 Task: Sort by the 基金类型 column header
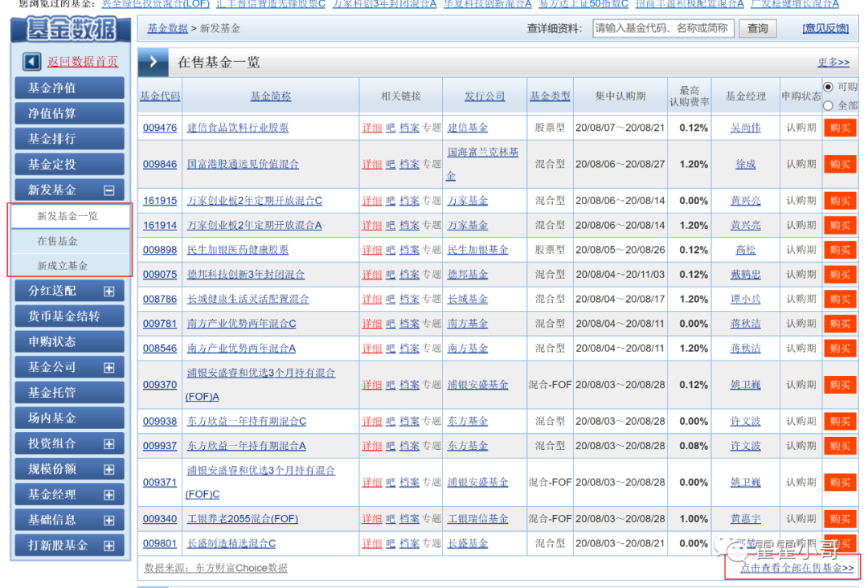[x=550, y=96]
